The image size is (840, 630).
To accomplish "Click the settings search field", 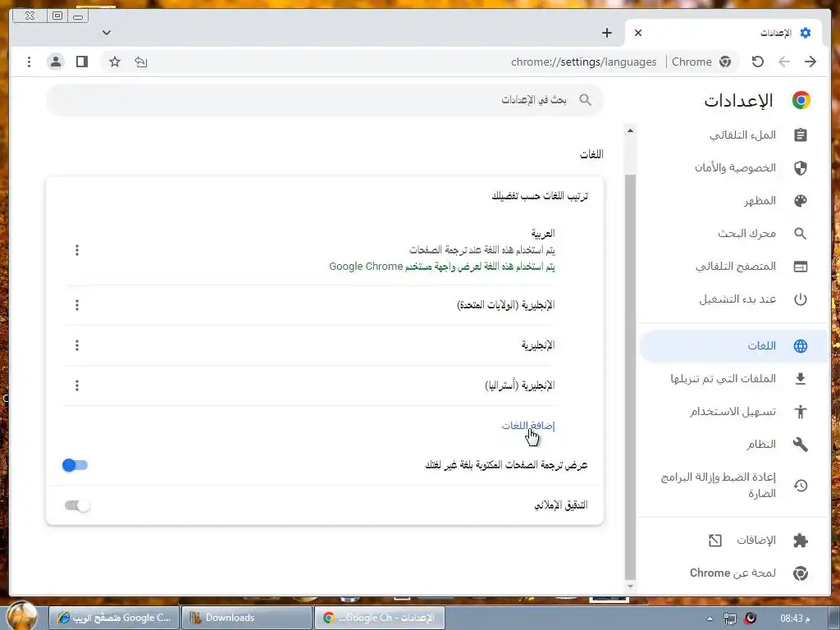I will click(325, 100).
